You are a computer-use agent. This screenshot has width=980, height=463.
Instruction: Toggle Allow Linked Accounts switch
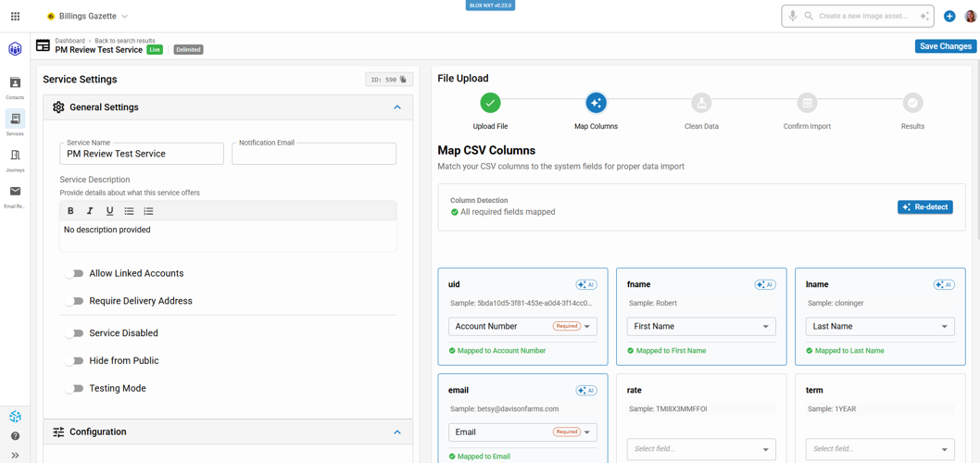74,274
